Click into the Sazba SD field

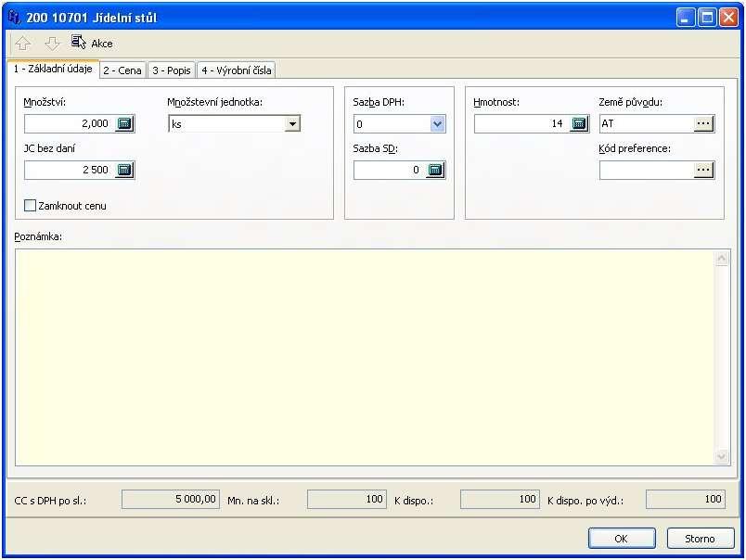click(x=390, y=170)
